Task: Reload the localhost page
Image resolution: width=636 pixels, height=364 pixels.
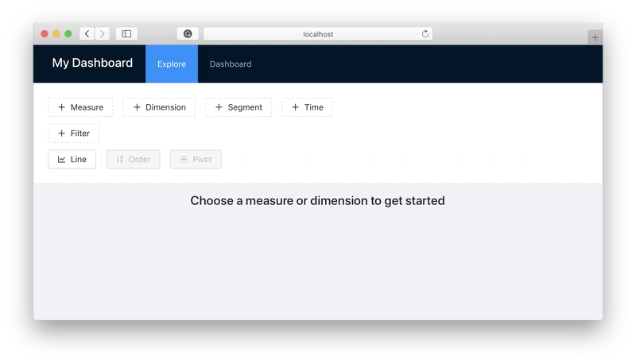Action: pos(425,33)
